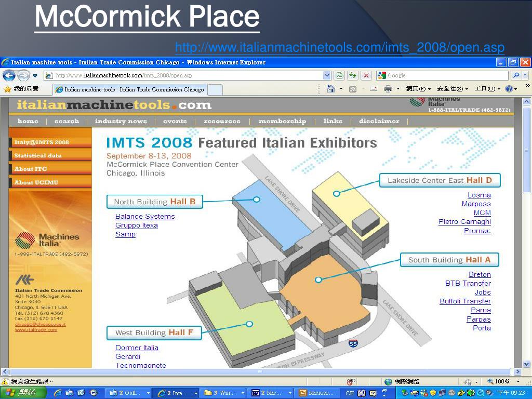Open the Losma exhibitor link
This screenshot has width=532, height=399.
pyautogui.click(x=479, y=195)
